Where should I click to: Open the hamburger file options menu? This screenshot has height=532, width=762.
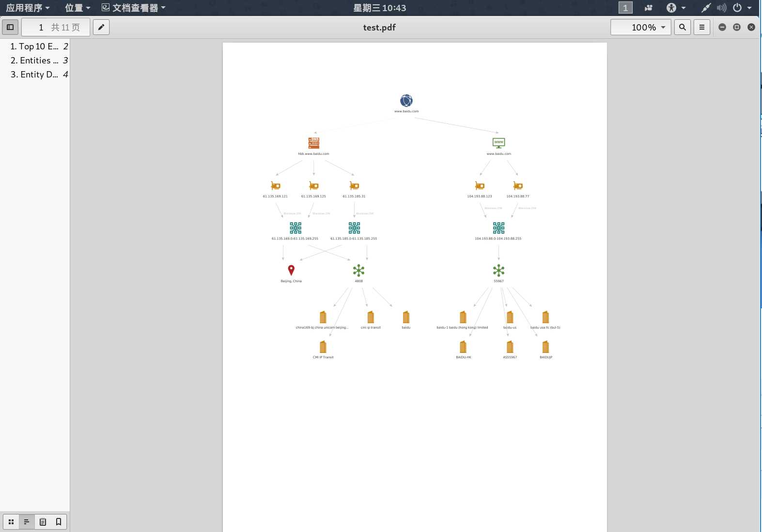(x=702, y=27)
